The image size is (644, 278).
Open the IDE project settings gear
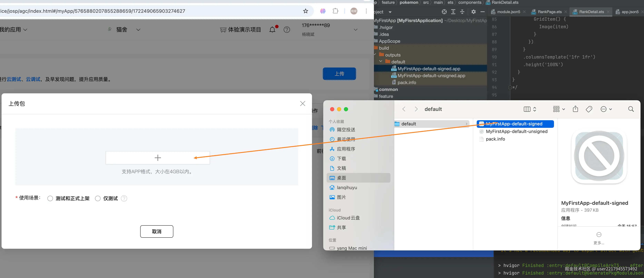[473, 12]
